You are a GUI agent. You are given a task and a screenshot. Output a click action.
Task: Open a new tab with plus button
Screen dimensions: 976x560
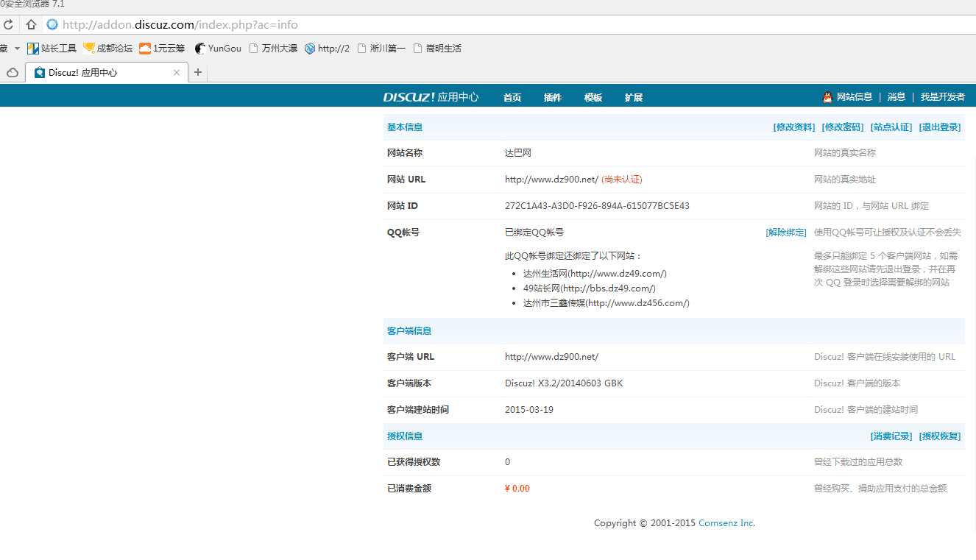point(198,72)
